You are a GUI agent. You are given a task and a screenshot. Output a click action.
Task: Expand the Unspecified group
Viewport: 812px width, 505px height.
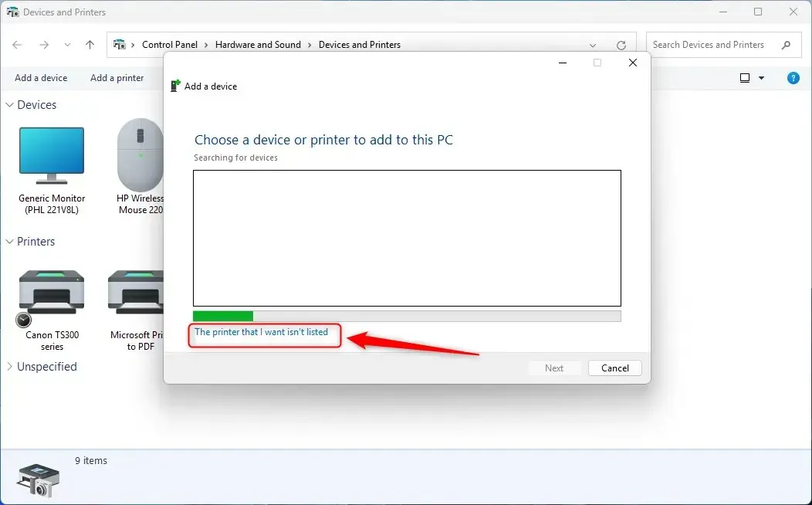(9, 367)
